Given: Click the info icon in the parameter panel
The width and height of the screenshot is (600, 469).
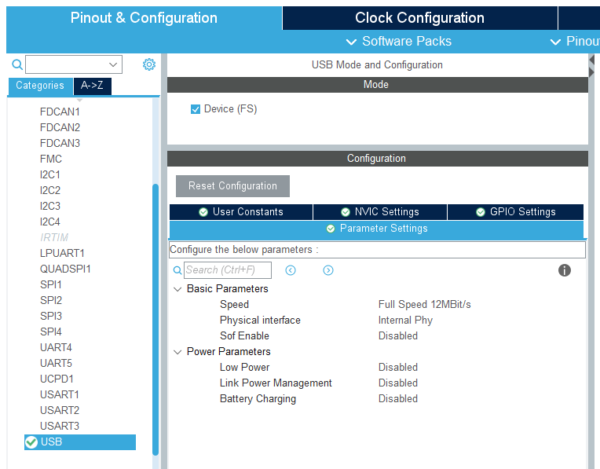Looking at the screenshot, I should 564,270.
